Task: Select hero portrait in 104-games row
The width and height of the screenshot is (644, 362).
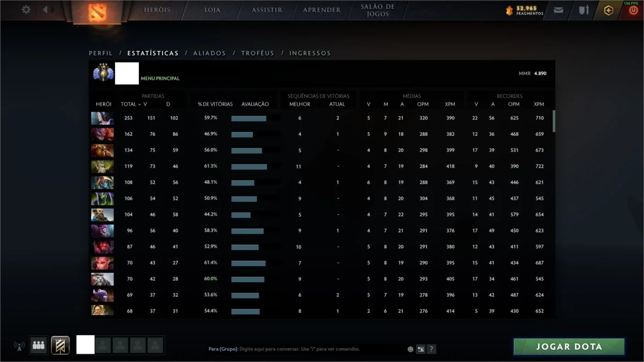Action: pyautogui.click(x=102, y=215)
